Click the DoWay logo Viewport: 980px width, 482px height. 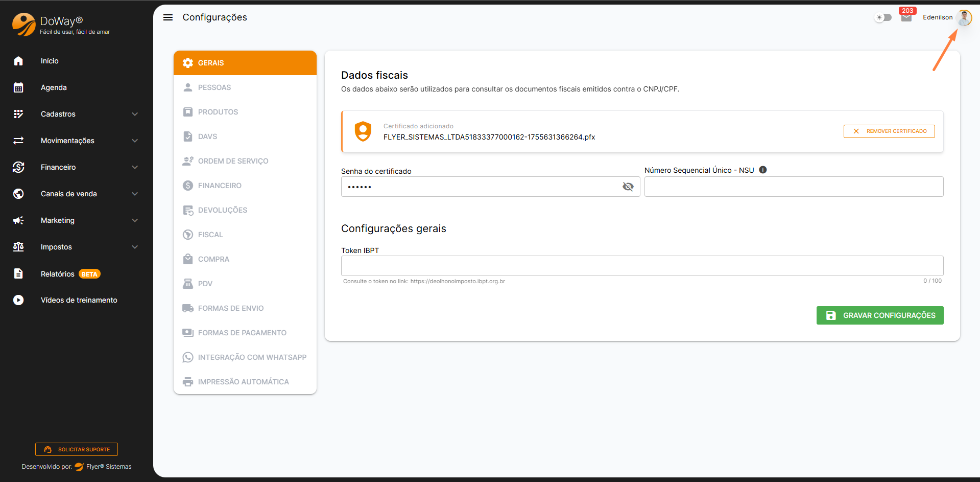(x=24, y=25)
